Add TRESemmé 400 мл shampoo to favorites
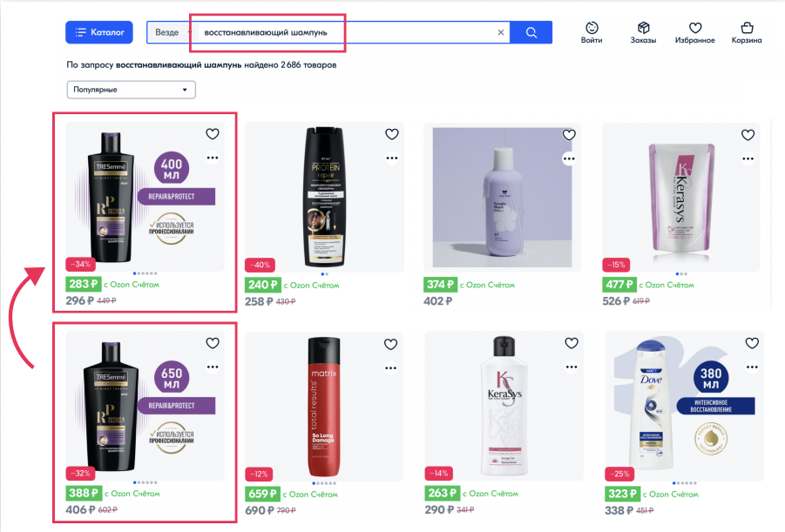785x532 pixels. [x=213, y=133]
